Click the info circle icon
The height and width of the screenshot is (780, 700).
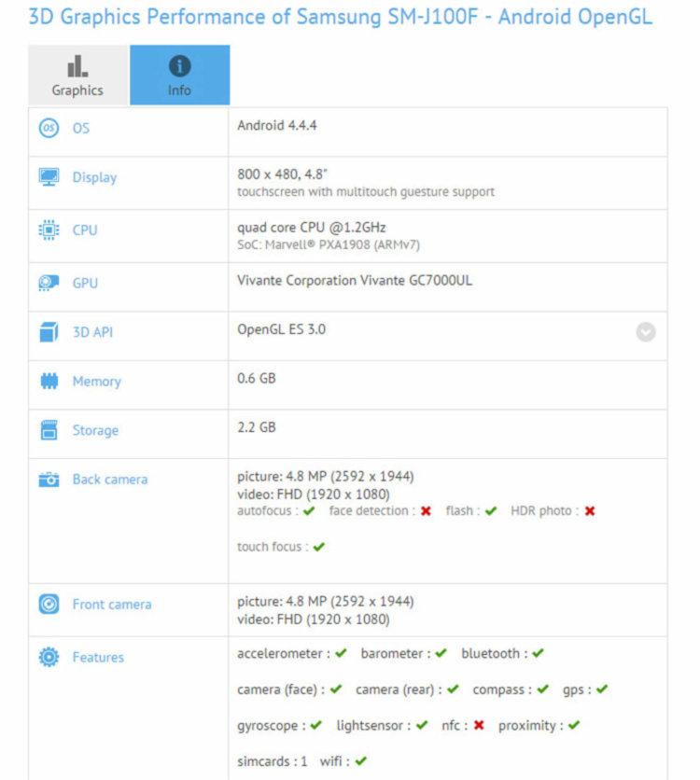click(179, 66)
